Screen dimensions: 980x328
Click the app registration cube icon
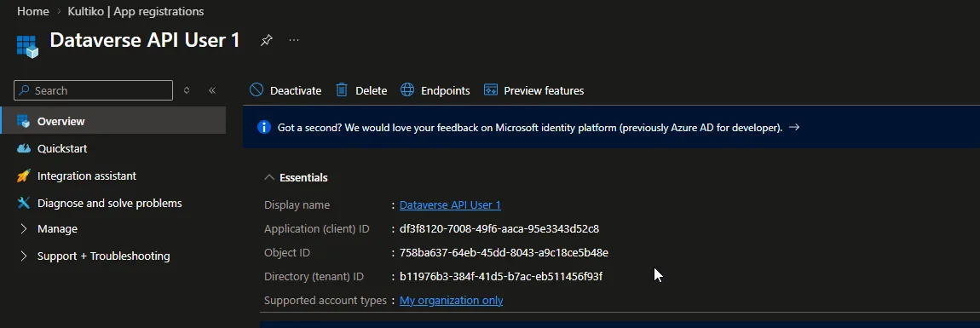[27, 46]
